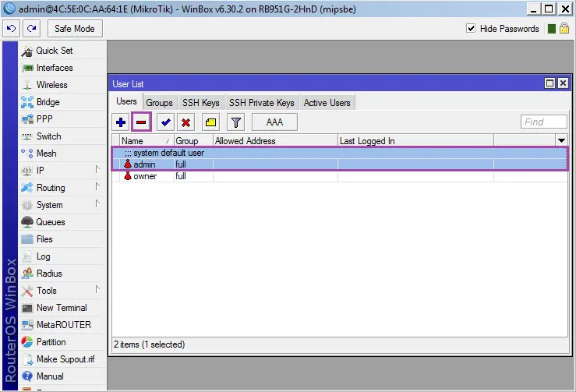Switch to the Active Users tab
The width and height of the screenshot is (576, 392).
327,103
